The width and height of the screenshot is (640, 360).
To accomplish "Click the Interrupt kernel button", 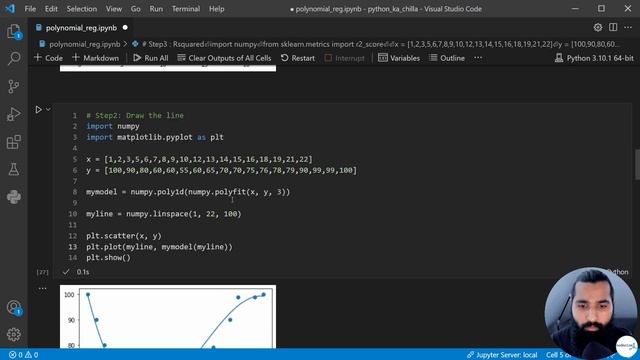I will pos(344,58).
